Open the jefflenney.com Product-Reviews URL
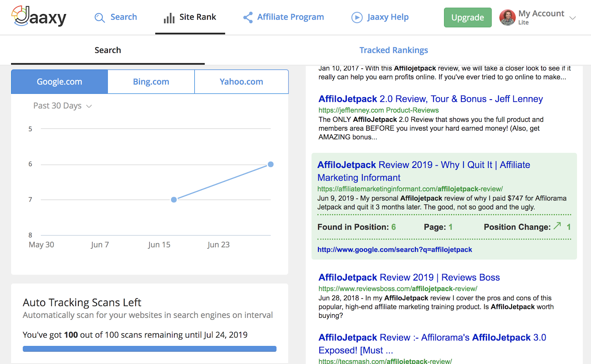 tap(379, 110)
